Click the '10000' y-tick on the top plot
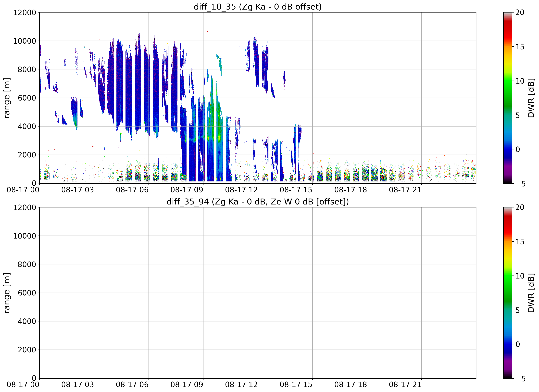The width and height of the screenshot is (539, 392). (25, 41)
